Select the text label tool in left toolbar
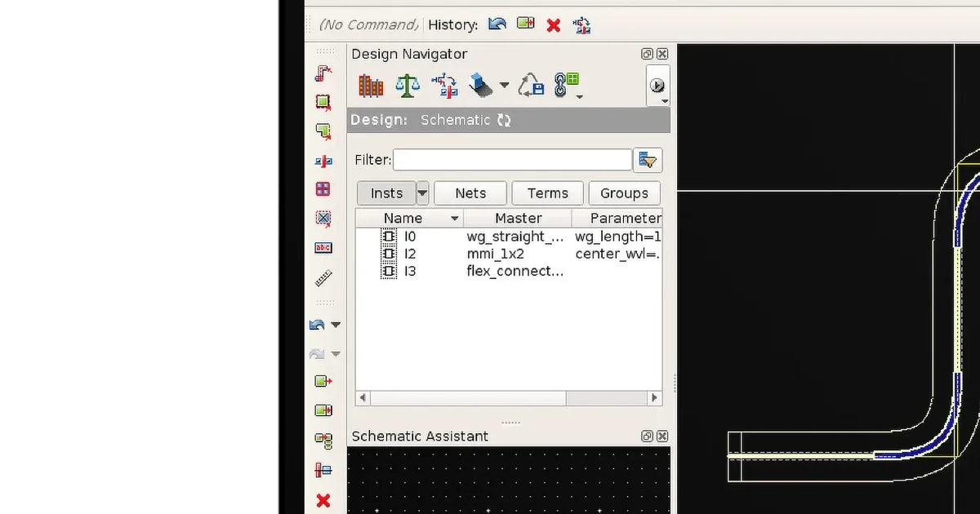 323,247
